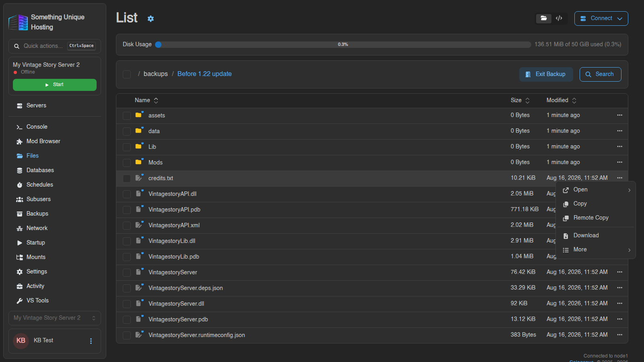Check the data folder checkbox

click(127, 132)
